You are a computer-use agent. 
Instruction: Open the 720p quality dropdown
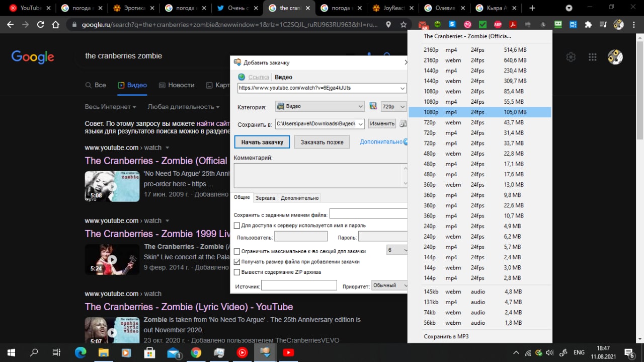[x=393, y=106]
